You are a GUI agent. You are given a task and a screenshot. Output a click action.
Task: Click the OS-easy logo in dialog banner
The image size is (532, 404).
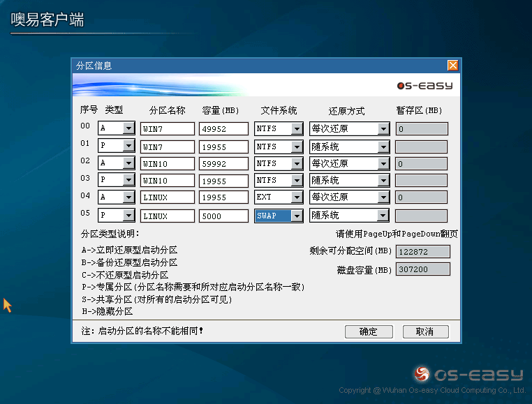tap(424, 86)
